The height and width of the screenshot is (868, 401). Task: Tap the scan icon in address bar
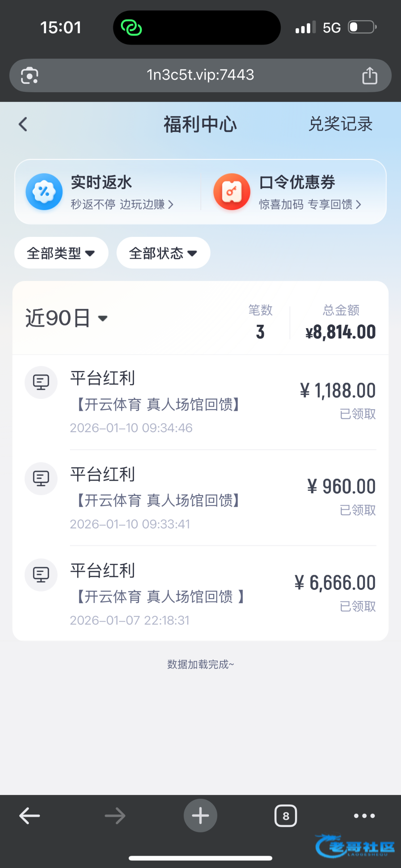coord(29,76)
